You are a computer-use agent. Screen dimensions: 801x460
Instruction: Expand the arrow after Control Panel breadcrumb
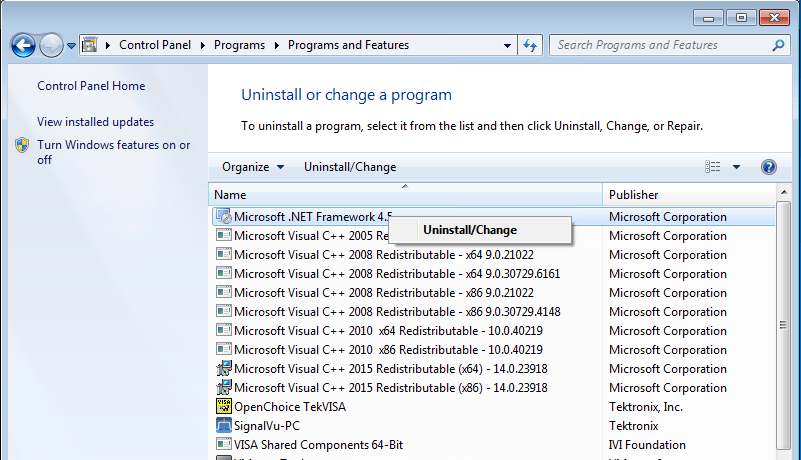[202, 45]
